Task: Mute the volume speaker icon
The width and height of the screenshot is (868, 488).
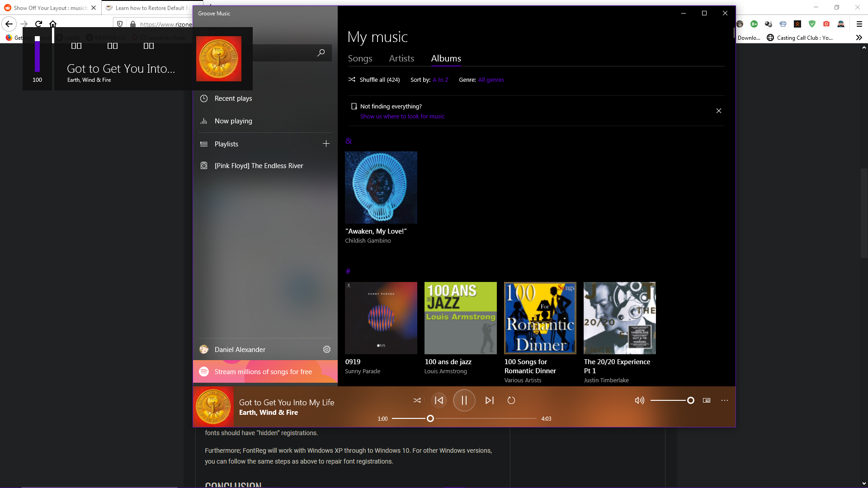Action: point(639,400)
